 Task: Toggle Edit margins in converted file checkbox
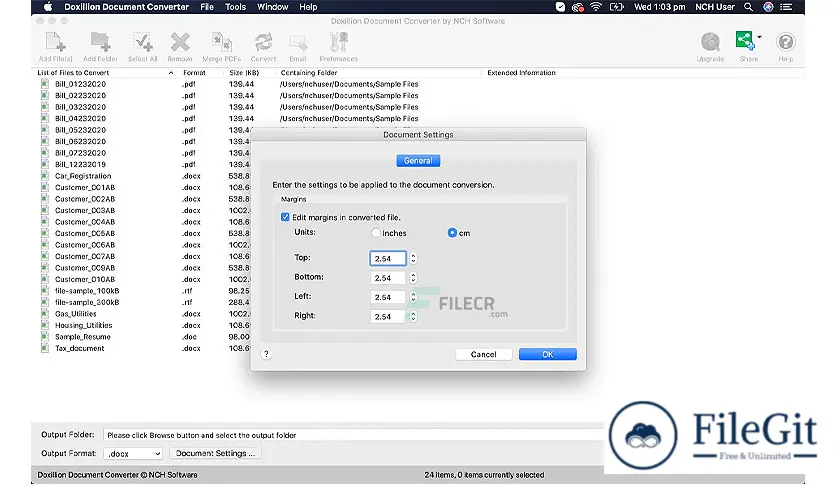(285, 217)
